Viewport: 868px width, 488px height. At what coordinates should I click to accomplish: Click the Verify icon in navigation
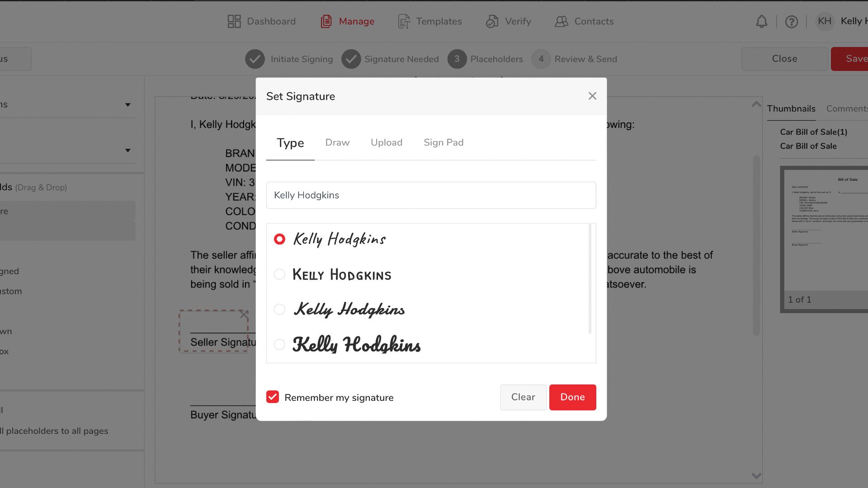click(x=492, y=21)
